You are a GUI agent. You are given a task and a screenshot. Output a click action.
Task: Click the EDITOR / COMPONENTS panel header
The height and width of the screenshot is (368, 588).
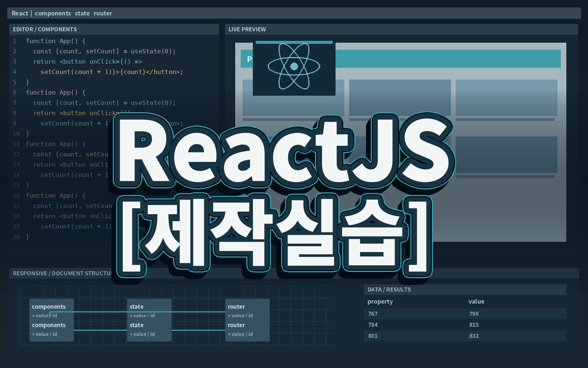click(114, 29)
